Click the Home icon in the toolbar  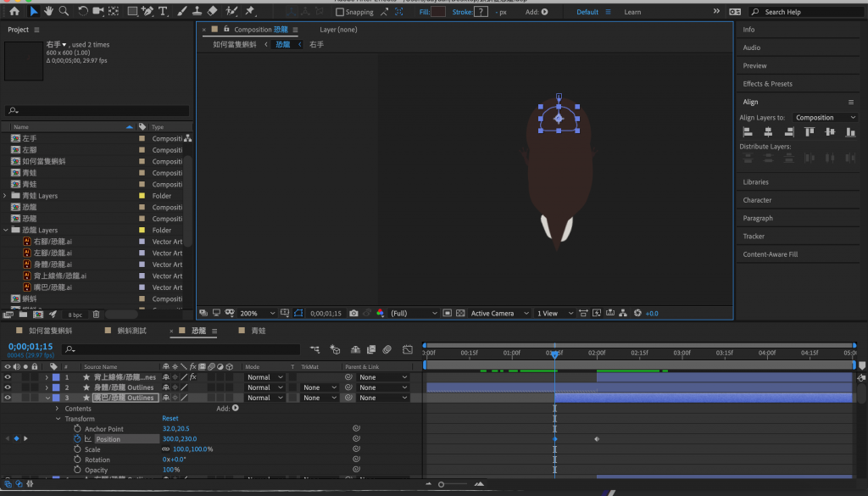click(x=14, y=12)
